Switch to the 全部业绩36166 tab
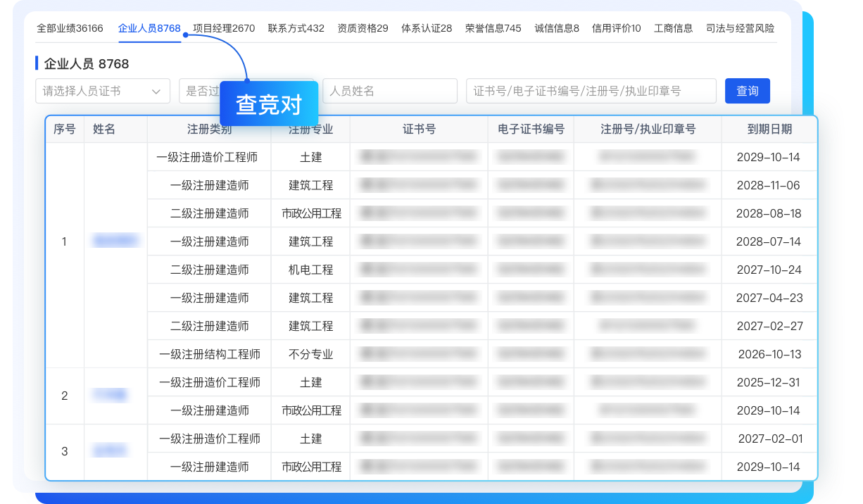Viewport: 863px width, 504px height. 70,28
